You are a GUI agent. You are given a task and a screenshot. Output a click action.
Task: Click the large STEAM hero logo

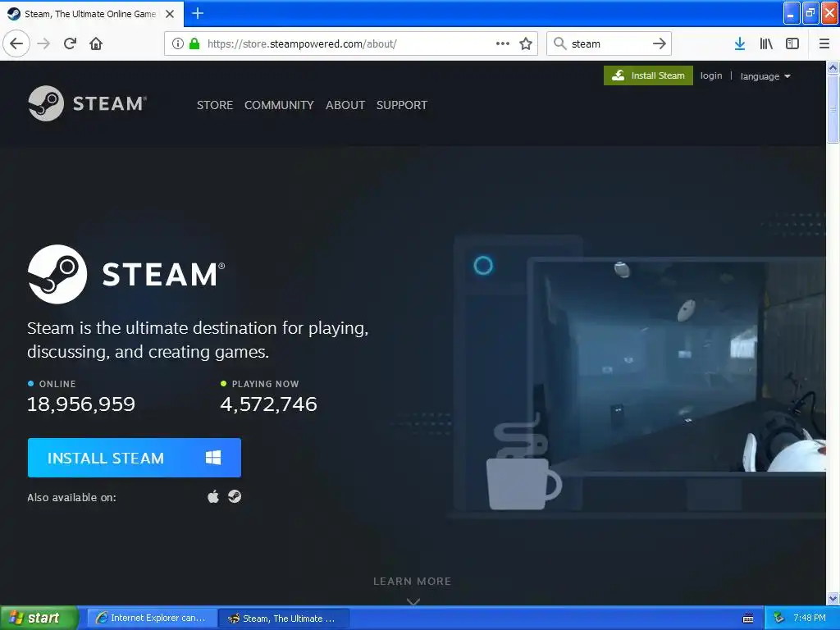pyautogui.click(x=126, y=274)
